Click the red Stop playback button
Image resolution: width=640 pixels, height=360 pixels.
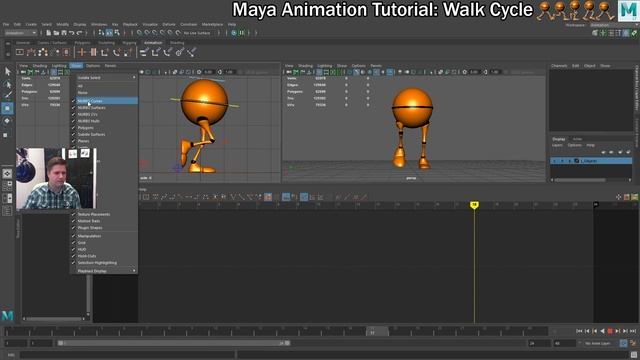610,331
